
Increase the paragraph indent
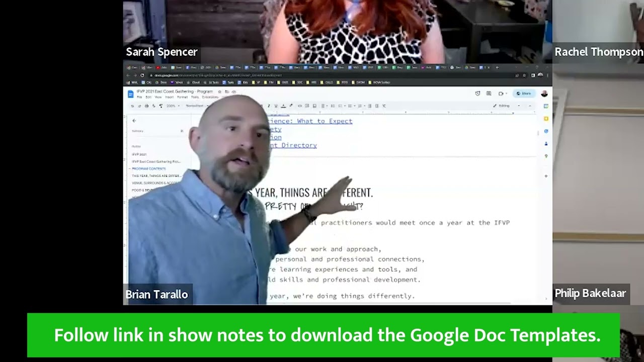pos(376,106)
